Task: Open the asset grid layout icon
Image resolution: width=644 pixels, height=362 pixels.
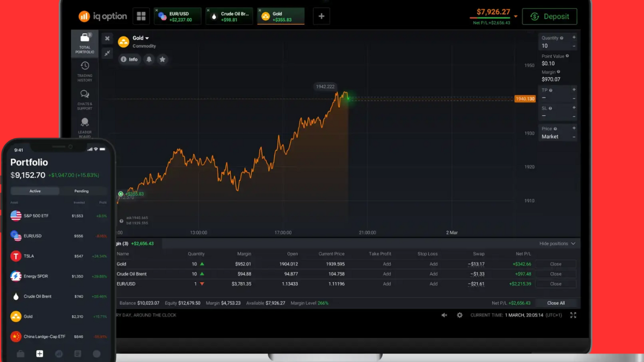Action: (141, 17)
